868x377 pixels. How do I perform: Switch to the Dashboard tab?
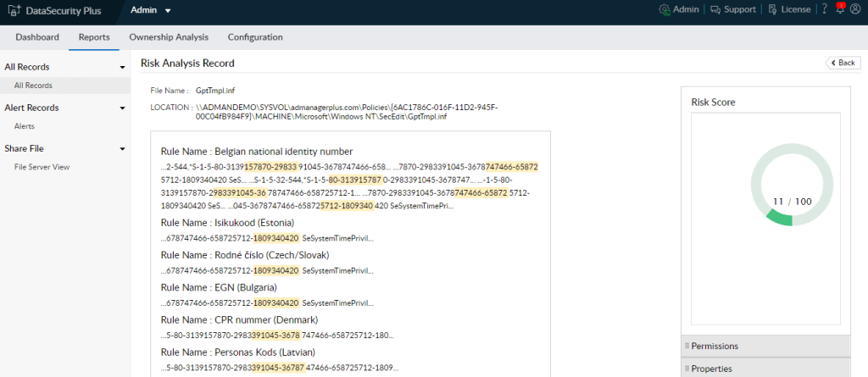click(37, 37)
